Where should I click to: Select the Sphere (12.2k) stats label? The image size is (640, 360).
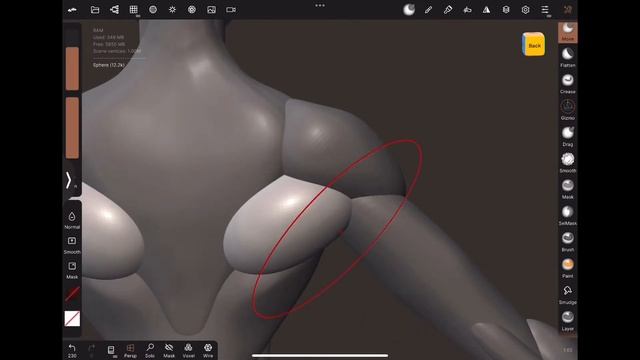coord(109,65)
